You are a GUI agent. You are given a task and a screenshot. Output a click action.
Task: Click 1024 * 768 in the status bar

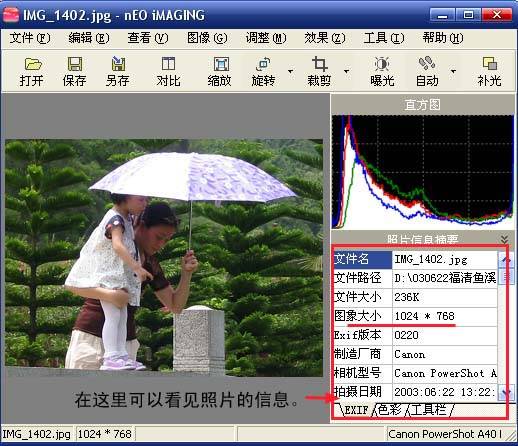tap(105, 434)
